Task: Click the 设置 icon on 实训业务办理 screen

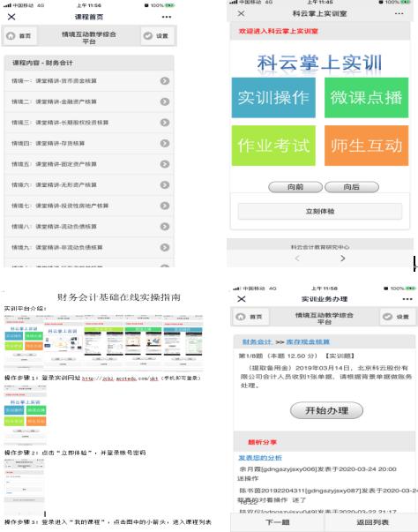Action: point(387,317)
